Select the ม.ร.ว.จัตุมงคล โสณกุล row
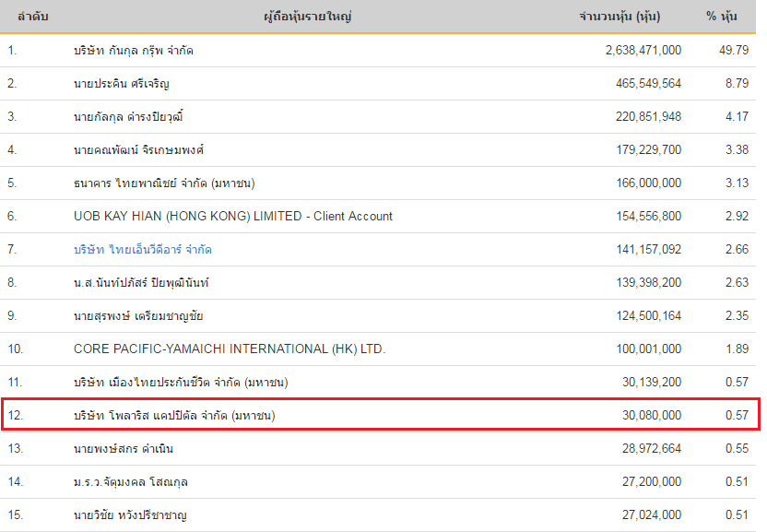This screenshot has width=767, height=532. (378, 481)
